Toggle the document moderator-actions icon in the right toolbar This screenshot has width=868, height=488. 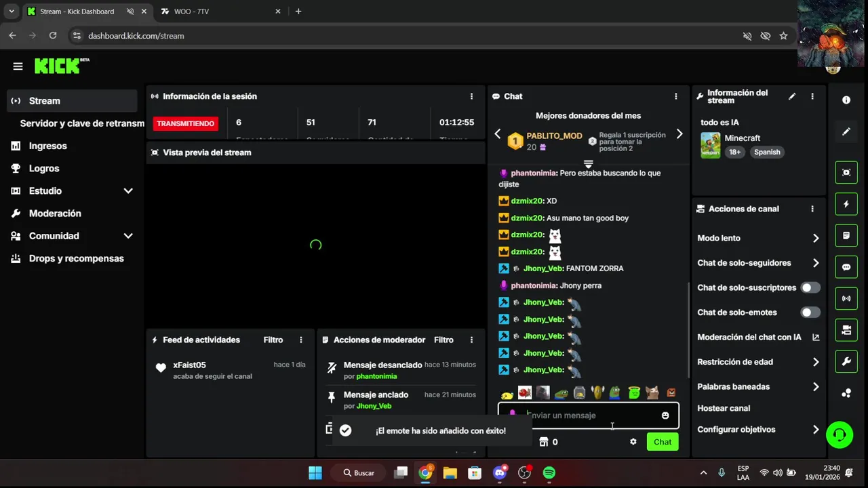click(846, 236)
